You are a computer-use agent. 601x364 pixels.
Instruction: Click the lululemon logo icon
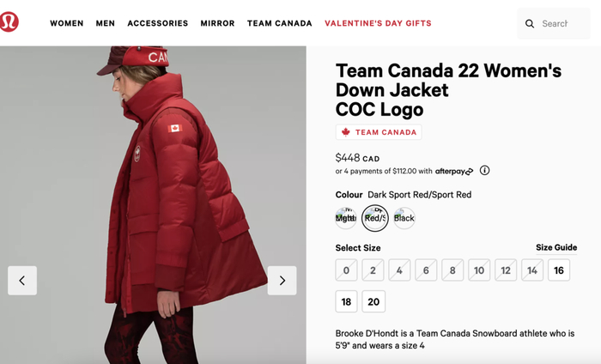tap(9, 22)
